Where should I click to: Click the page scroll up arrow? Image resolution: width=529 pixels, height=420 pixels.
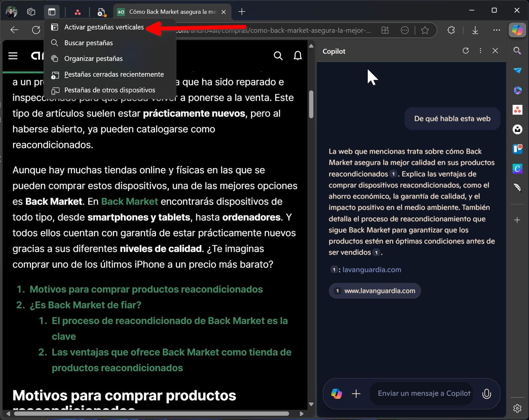point(311,46)
